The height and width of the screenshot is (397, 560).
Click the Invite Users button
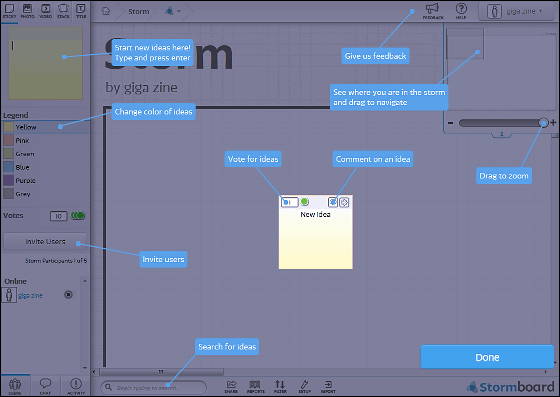click(x=45, y=242)
